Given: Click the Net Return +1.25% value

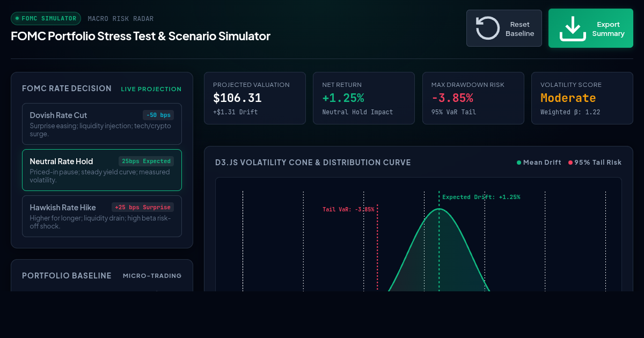Looking at the screenshot, I should 343,98.
